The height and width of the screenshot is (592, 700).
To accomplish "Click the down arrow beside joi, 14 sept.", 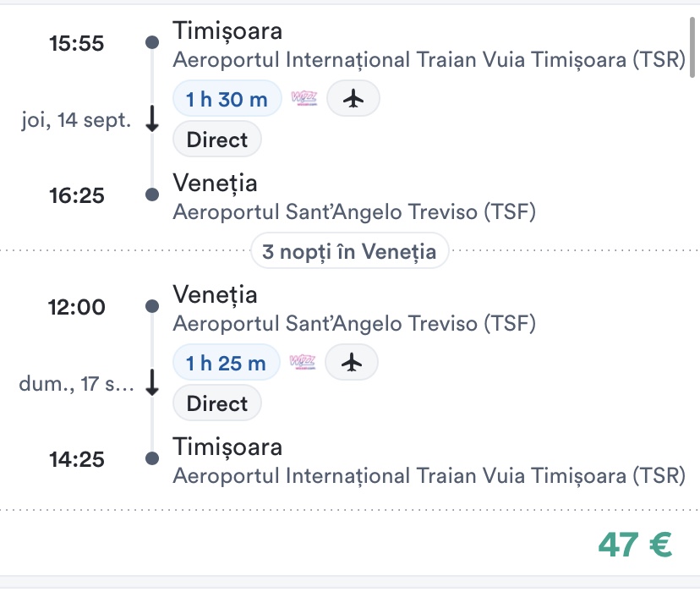I will 152,120.
